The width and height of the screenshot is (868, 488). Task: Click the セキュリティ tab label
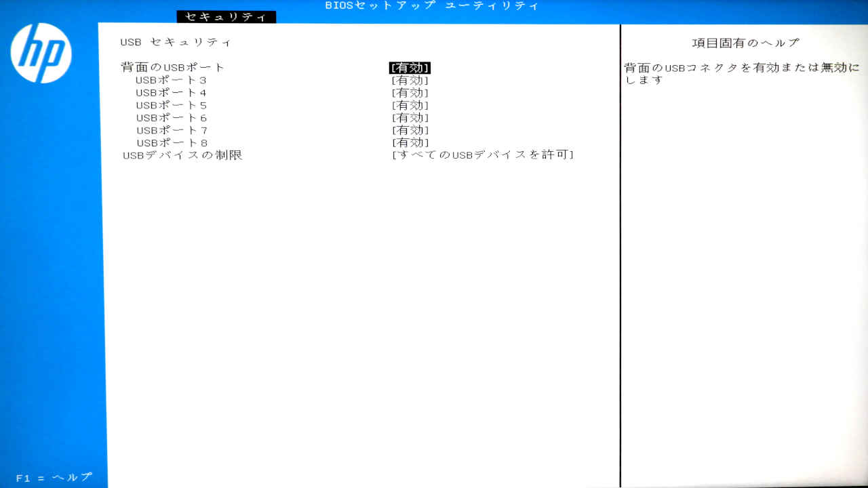(226, 17)
